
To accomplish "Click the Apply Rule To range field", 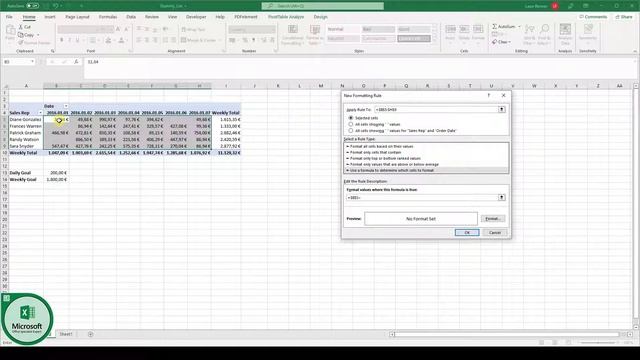I will (436, 109).
